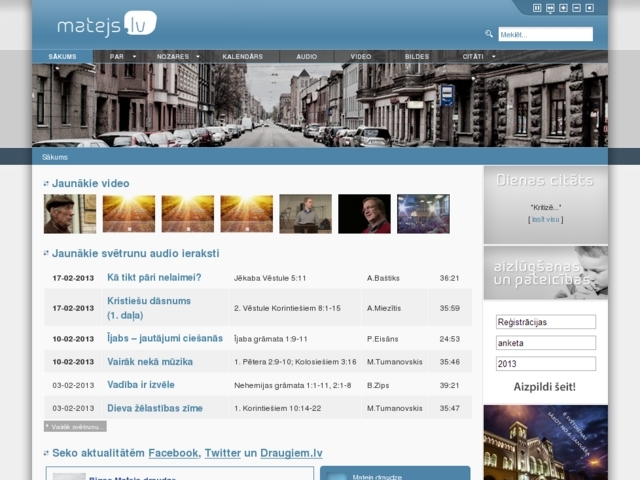Click the Facebook link in heading
640x480 pixels.
pyautogui.click(x=173, y=453)
